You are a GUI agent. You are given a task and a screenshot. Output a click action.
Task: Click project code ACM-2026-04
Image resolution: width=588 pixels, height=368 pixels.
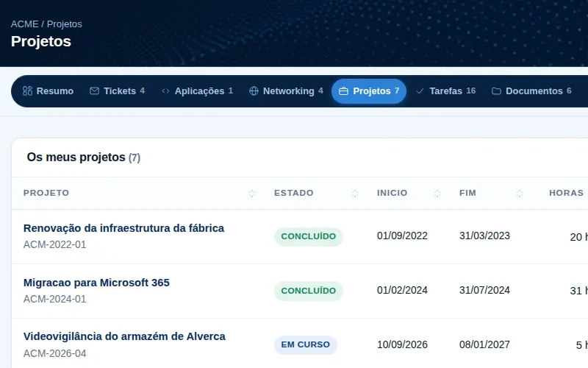coord(54,354)
